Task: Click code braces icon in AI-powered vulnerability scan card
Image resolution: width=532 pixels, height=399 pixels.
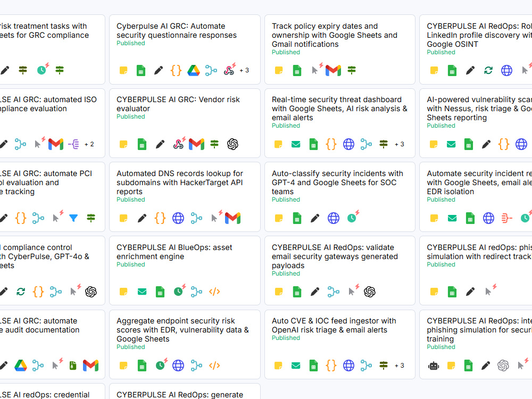Action: tap(503, 144)
